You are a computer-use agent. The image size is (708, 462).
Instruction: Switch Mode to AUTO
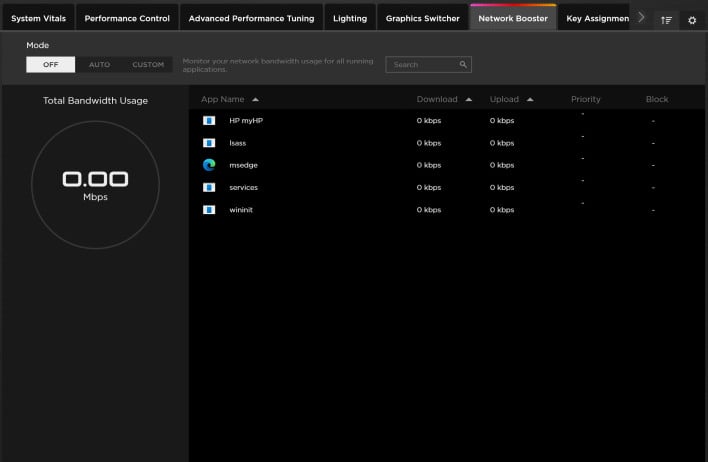tap(100, 64)
